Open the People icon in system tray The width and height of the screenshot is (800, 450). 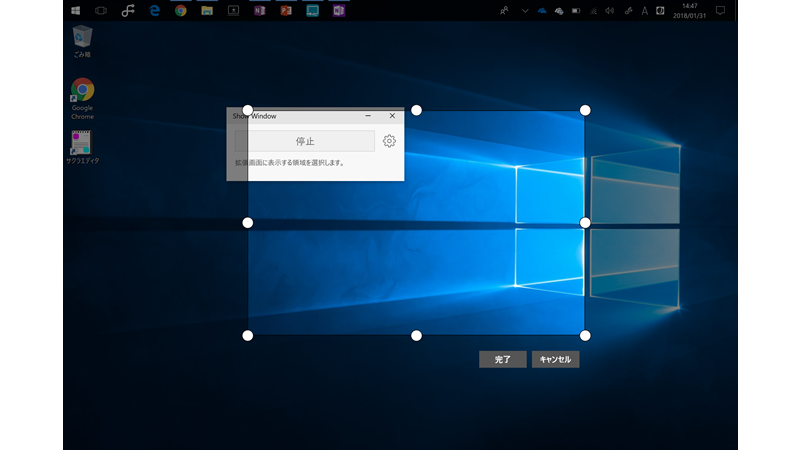tap(504, 11)
